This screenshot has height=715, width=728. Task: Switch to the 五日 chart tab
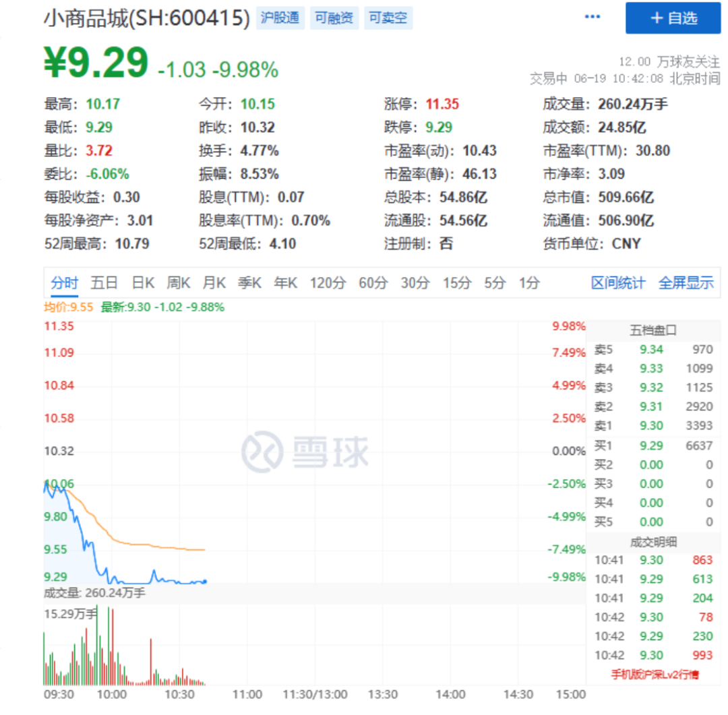pos(104,283)
